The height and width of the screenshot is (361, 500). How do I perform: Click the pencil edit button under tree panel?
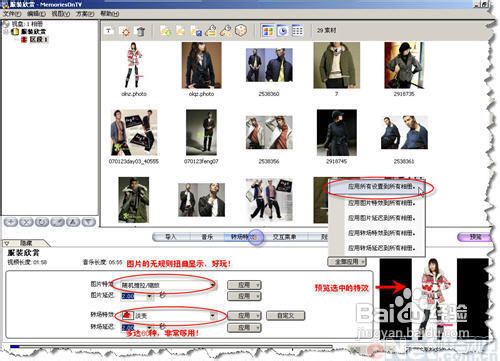(x=57, y=222)
